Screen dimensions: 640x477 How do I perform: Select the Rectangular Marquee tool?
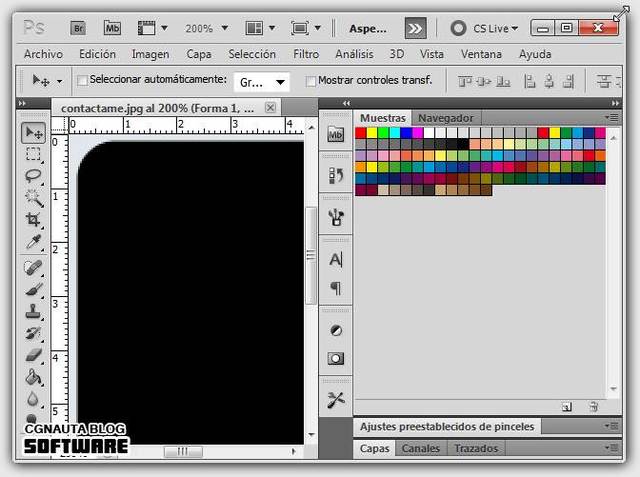click(x=33, y=155)
